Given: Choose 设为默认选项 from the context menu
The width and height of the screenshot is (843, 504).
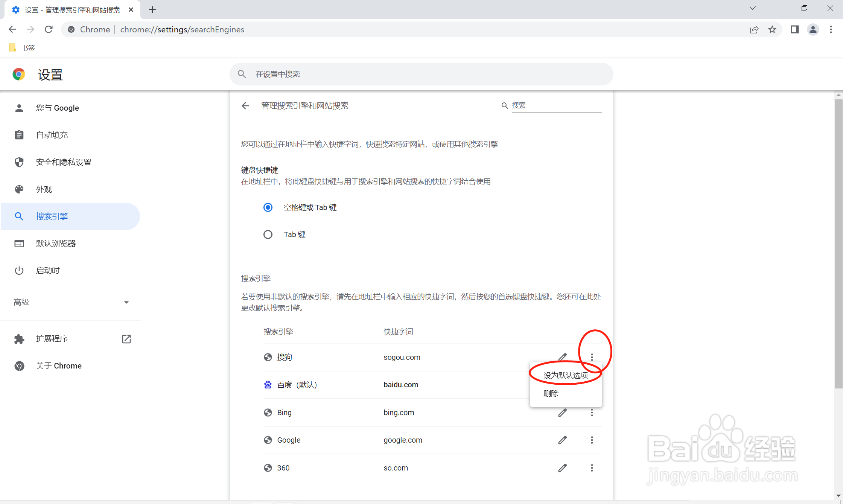Looking at the screenshot, I should click(565, 375).
